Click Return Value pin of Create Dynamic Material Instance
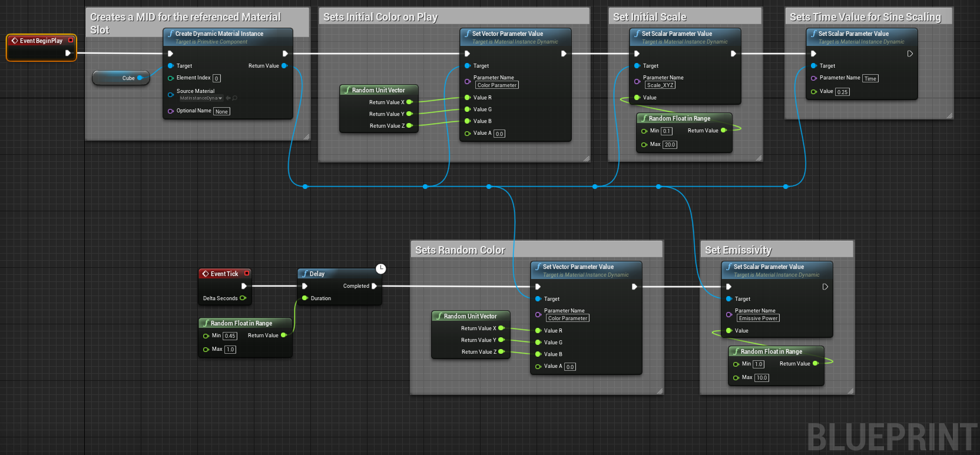This screenshot has height=455, width=980. point(284,65)
